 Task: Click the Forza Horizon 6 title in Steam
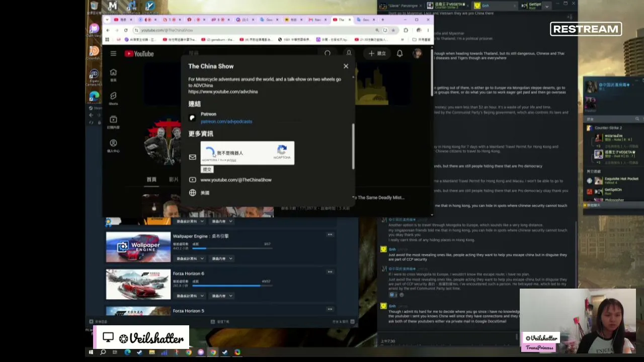(189, 274)
